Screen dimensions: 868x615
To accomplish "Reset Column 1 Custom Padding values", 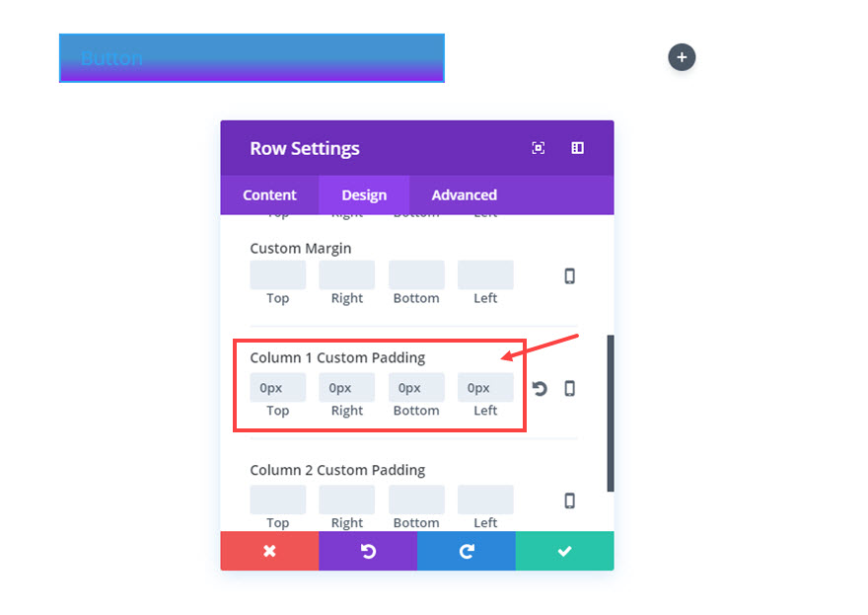I will coord(540,388).
